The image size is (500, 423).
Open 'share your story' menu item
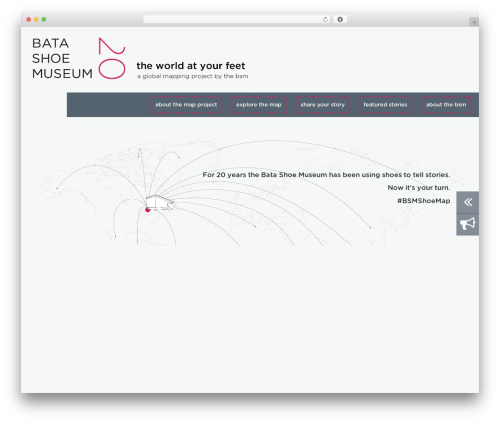[x=322, y=105]
